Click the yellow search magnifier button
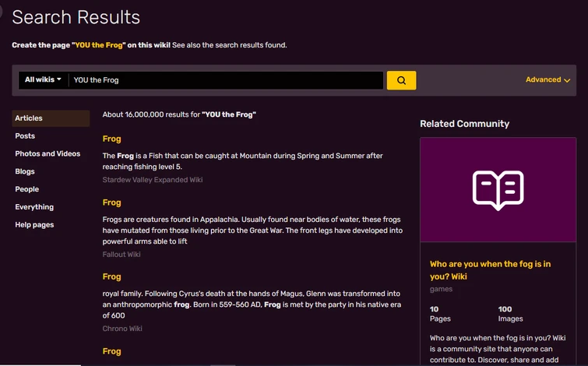The width and height of the screenshot is (588, 366). (x=401, y=80)
